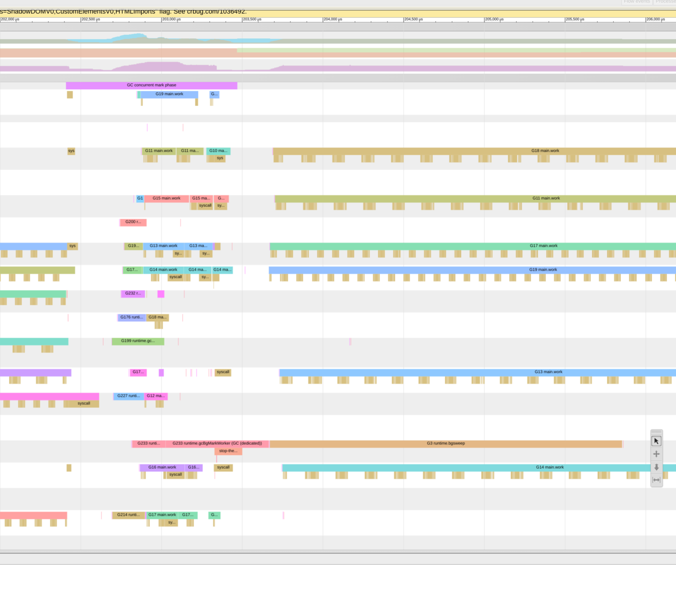676x616 pixels.
Task: Open the Processes button at top right
Action: [x=665, y=2]
